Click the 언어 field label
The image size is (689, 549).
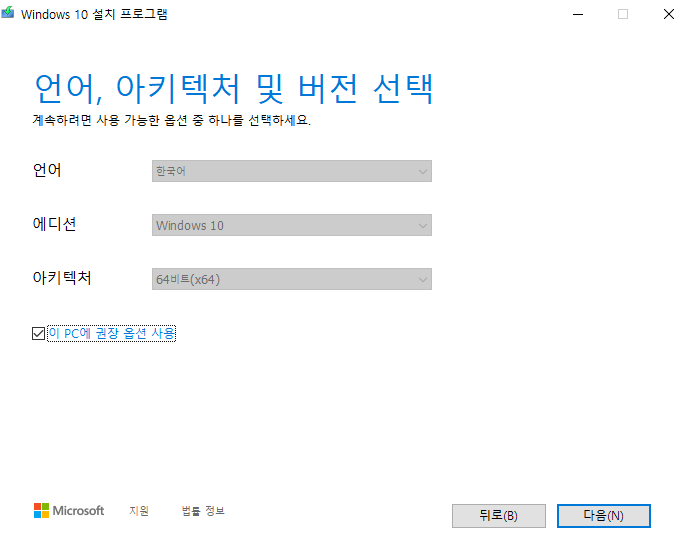47,170
